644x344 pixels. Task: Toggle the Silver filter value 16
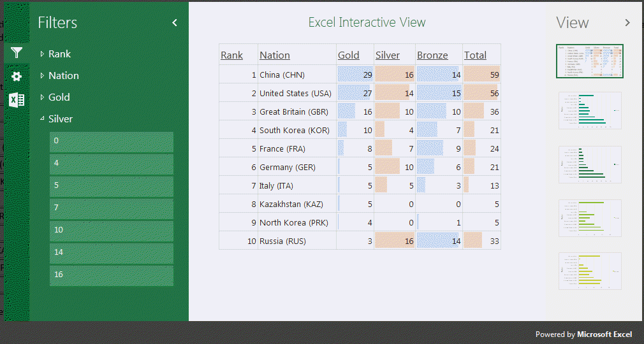point(112,276)
